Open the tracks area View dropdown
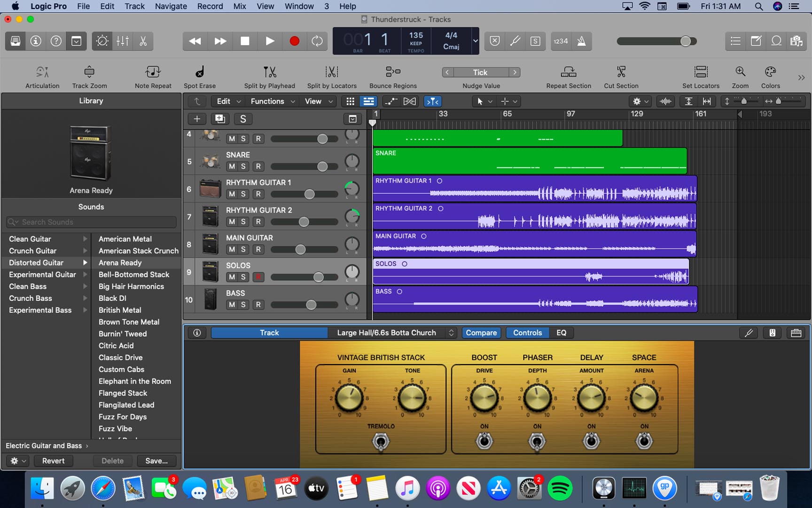 pos(319,101)
